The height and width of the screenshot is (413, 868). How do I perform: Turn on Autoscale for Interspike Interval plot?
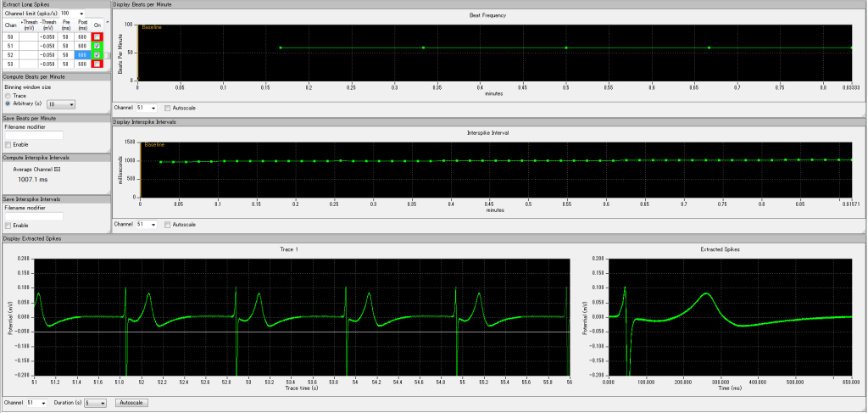(168, 225)
